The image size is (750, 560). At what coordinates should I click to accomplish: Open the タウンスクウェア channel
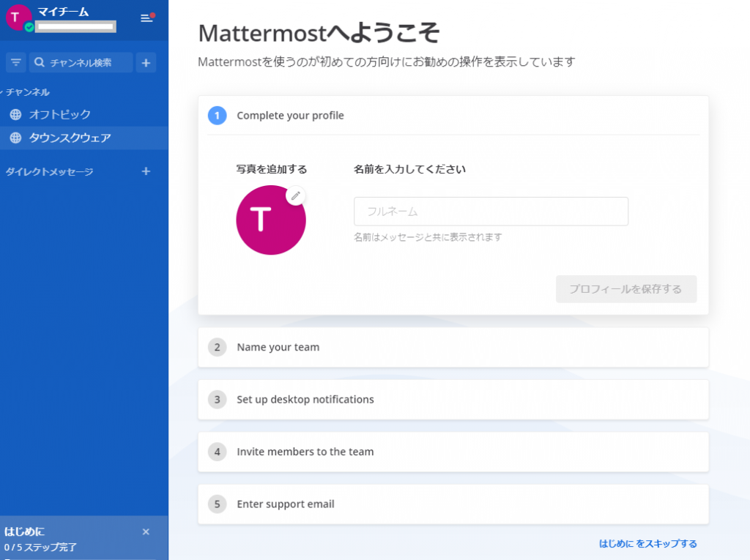coord(84,138)
